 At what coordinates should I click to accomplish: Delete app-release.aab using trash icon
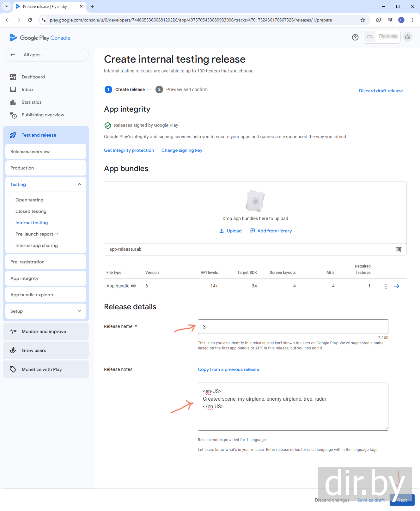[x=399, y=249]
